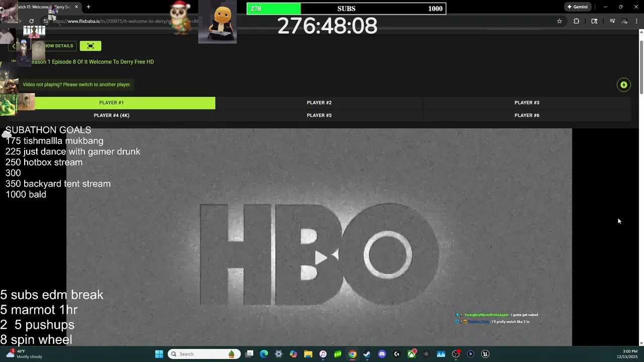The width and height of the screenshot is (644, 362).
Task: Open Chrome's three-dot menu
Action: [636, 21]
